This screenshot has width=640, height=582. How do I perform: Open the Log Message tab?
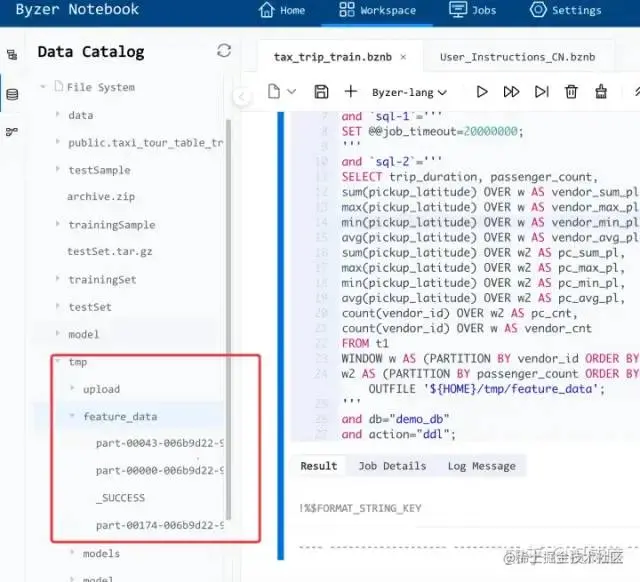tap(482, 466)
